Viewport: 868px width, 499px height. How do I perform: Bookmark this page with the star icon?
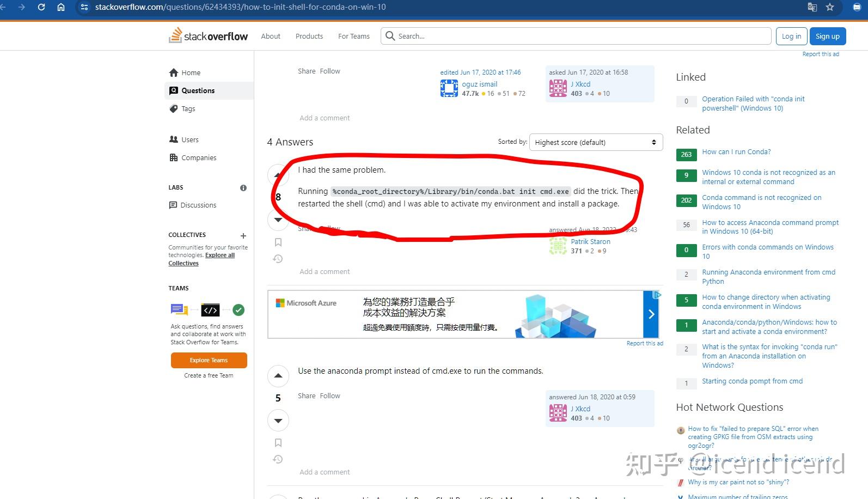[x=830, y=7]
